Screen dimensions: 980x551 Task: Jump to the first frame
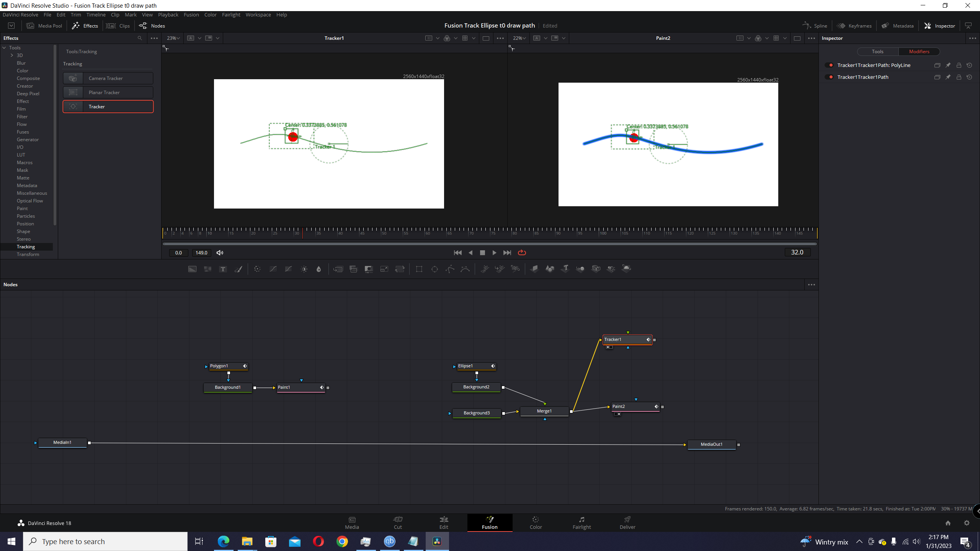tap(457, 253)
